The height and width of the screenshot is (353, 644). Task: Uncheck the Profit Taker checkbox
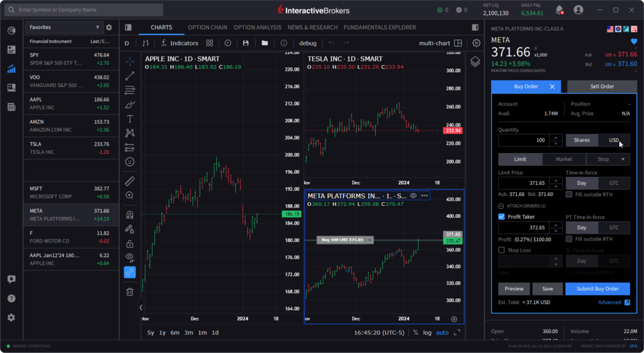click(501, 216)
